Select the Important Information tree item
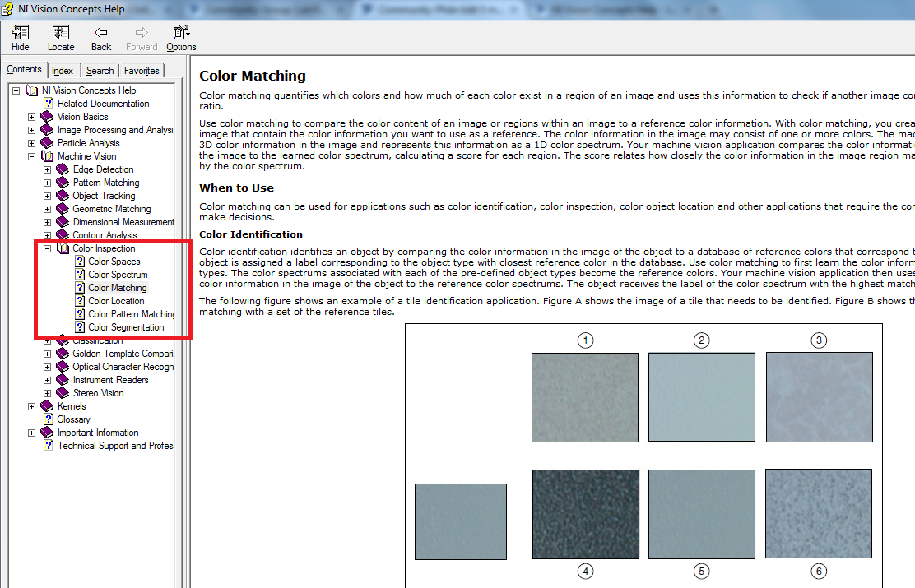This screenshot has height=588, width=915. pyautogui.click(x=98, y=433)
